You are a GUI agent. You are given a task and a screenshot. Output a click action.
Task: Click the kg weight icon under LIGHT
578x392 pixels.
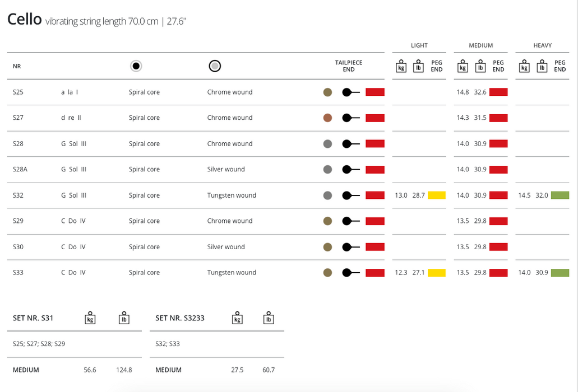point(401,66)
